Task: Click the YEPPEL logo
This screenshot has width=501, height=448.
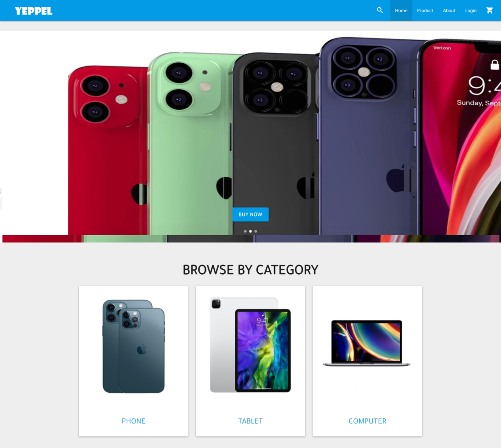Action: pyautogui.click(x=34, y=11)
